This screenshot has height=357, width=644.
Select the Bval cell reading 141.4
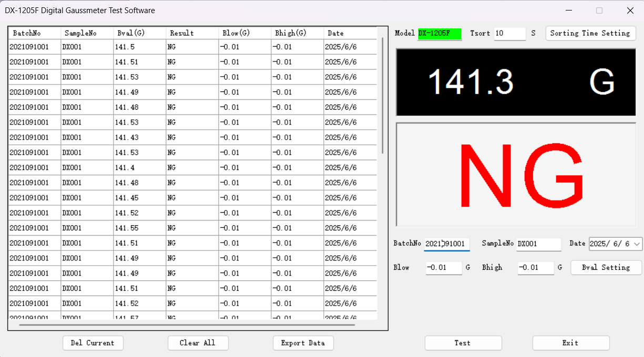(x=140, y=168)
